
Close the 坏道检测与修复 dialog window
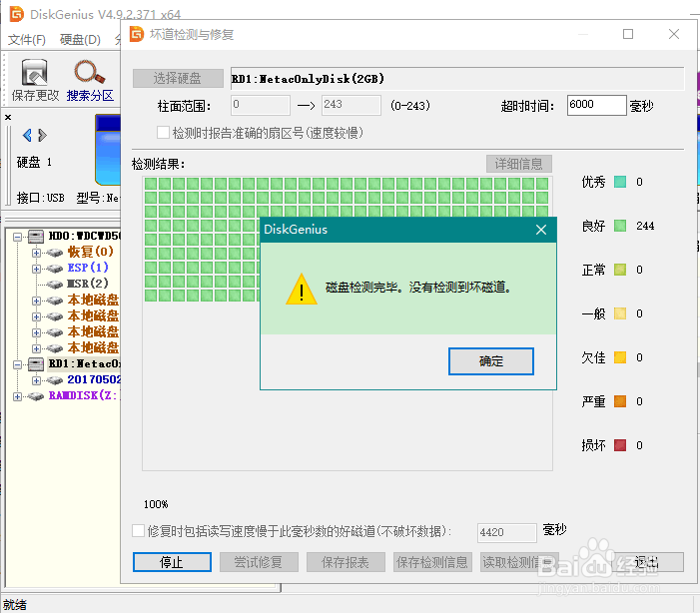click(674, 34)
